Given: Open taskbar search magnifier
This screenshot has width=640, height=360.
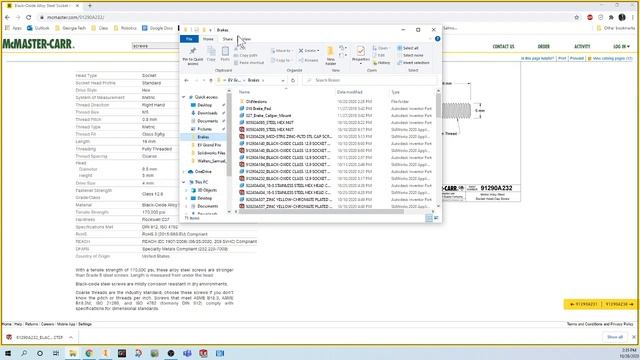Looking at the screenshot, I should [24, 353].
